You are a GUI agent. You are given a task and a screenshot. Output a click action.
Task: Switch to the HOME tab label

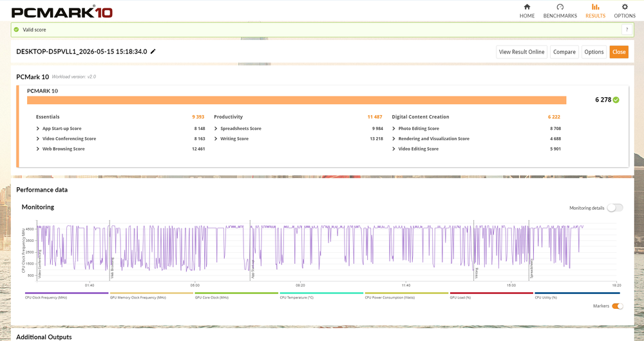point(527,15)
